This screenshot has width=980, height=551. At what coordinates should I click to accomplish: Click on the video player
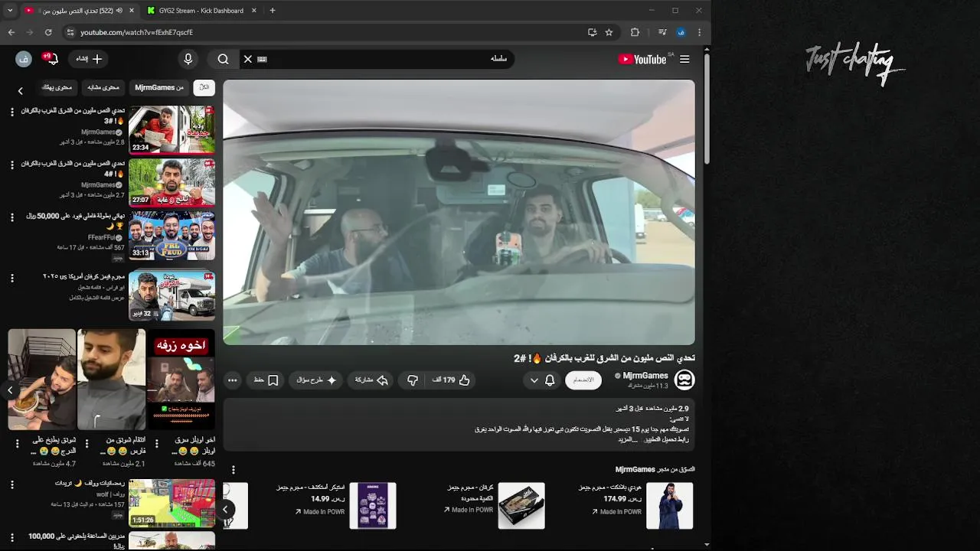(459, 212)
